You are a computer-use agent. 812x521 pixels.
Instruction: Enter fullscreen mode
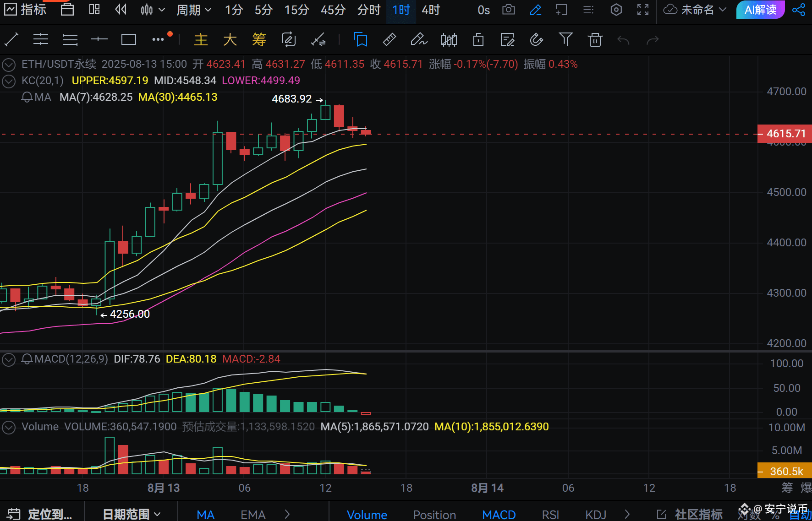tap(643, 10)
